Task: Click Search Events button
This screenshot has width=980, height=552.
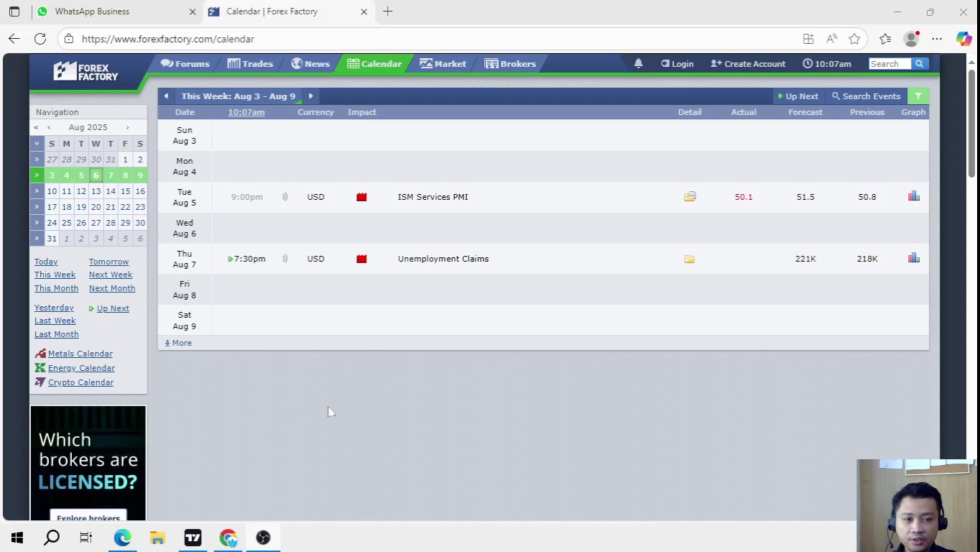Action: (x=866, y=96)
